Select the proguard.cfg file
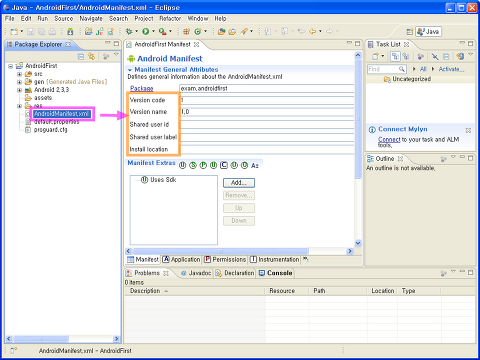 point(50,130)
